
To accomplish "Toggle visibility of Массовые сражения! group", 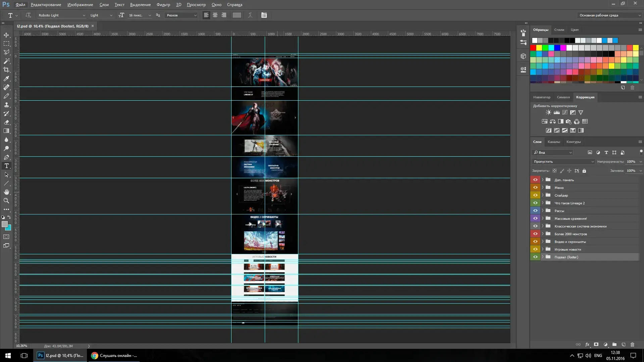I will pos(535,218).
